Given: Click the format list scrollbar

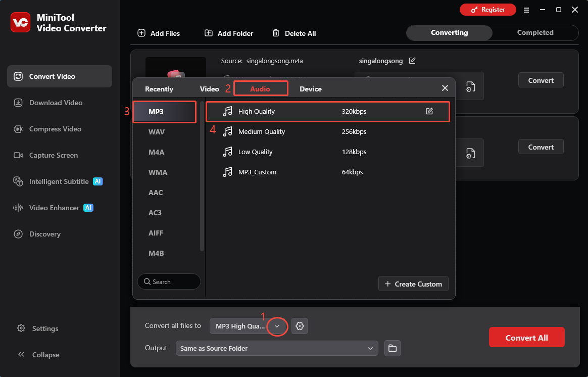Looking at the screenshot, I should point(202,176).
